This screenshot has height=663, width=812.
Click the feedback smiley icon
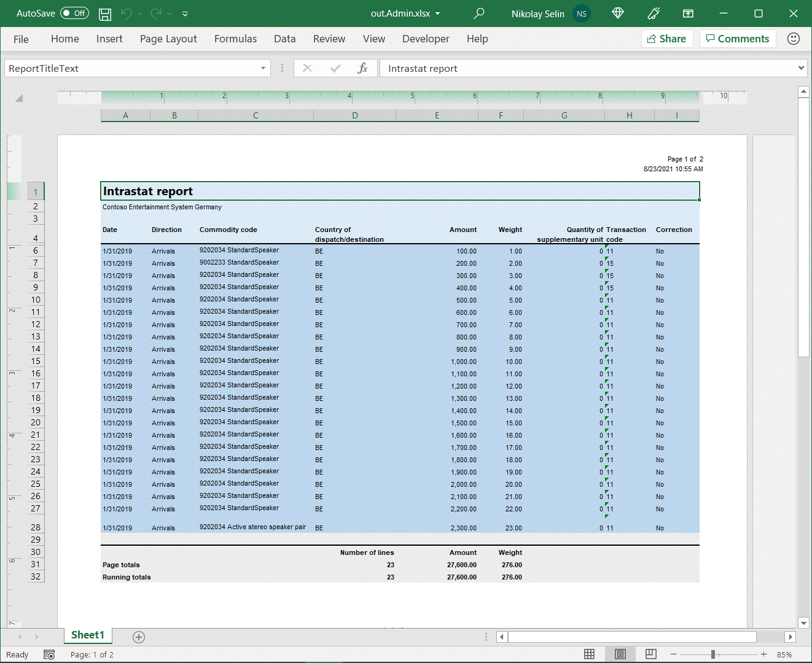click(793, 38)
